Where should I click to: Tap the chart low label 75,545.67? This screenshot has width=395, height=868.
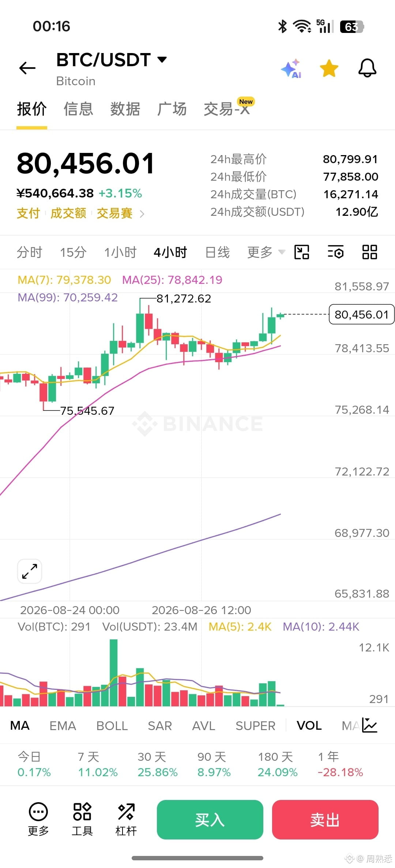[87, 411]
